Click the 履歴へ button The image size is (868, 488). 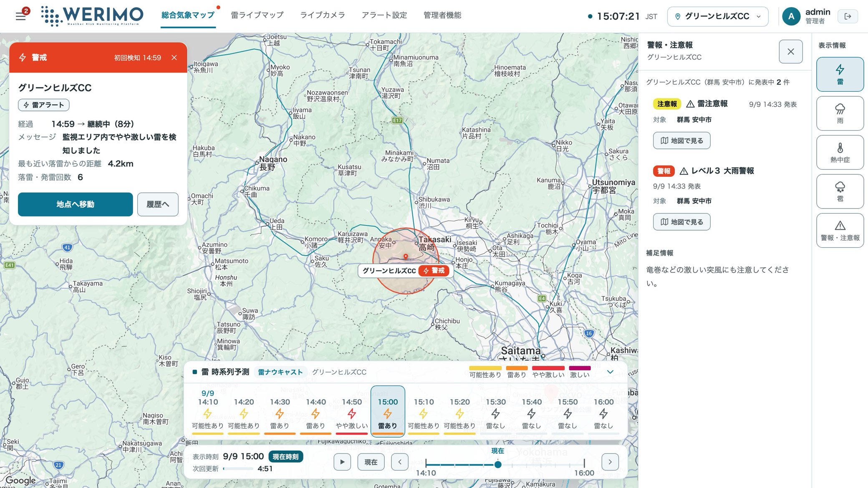pyautogui.click(x=158, y=204)
